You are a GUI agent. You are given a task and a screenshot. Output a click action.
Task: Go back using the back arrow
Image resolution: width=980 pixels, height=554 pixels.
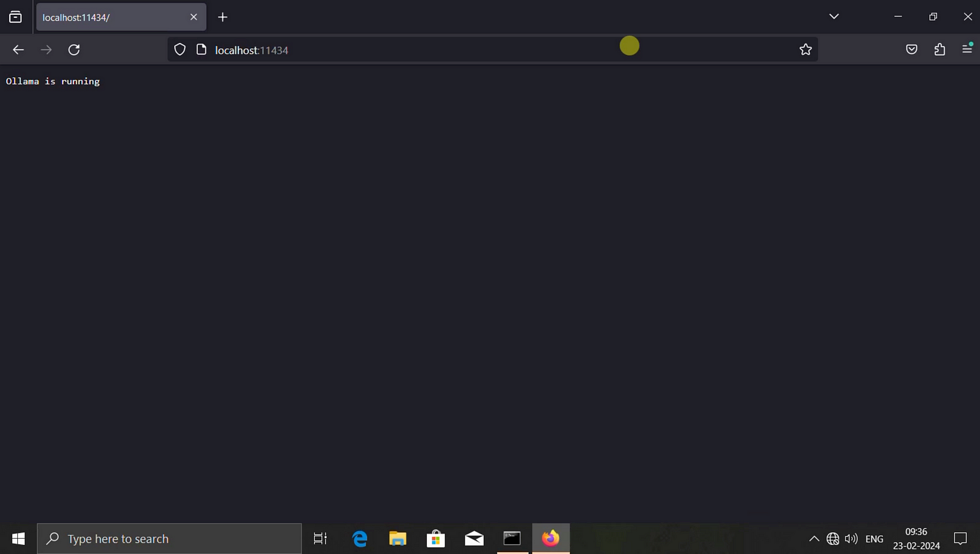coord(18,50)
